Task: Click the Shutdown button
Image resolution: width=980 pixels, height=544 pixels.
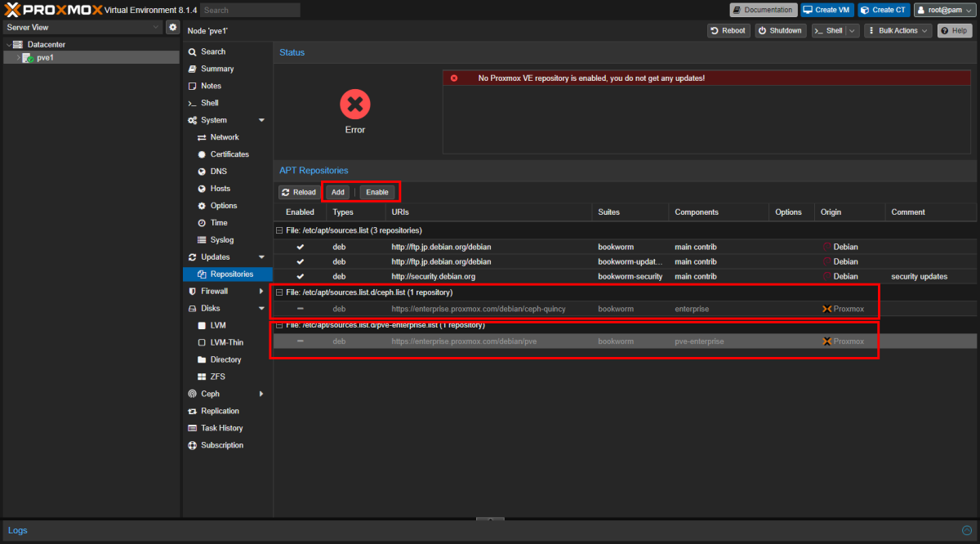Action: coord(780,30)
